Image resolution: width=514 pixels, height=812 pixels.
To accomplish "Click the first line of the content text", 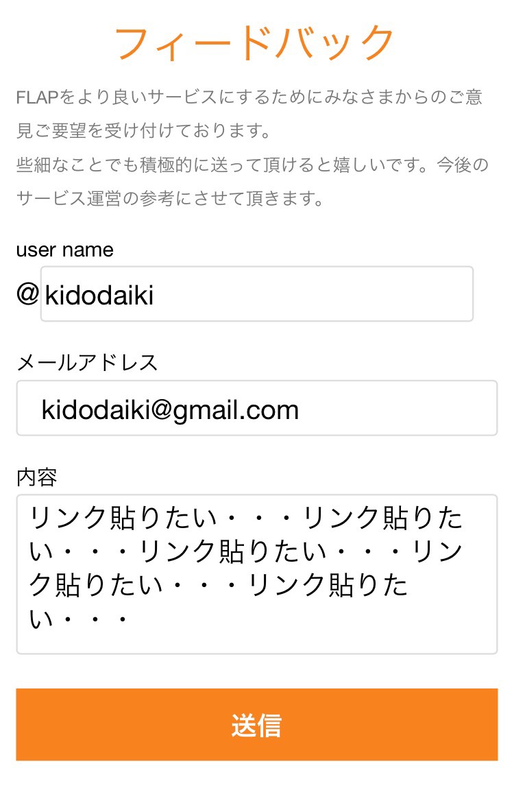I will tap(247, 519).
